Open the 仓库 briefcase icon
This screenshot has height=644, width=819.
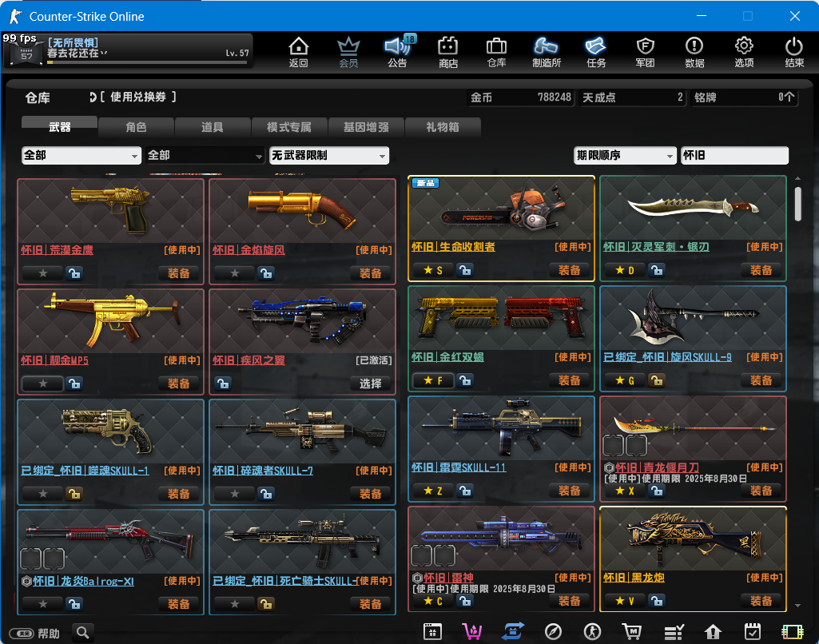[x=496, y=52]
